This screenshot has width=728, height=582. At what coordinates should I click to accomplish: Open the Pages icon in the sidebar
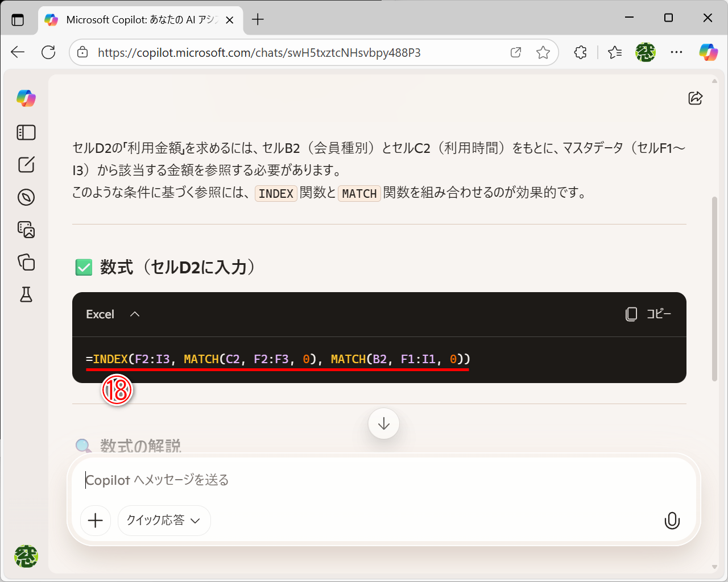pyautogui.click(x=26, y=263)
